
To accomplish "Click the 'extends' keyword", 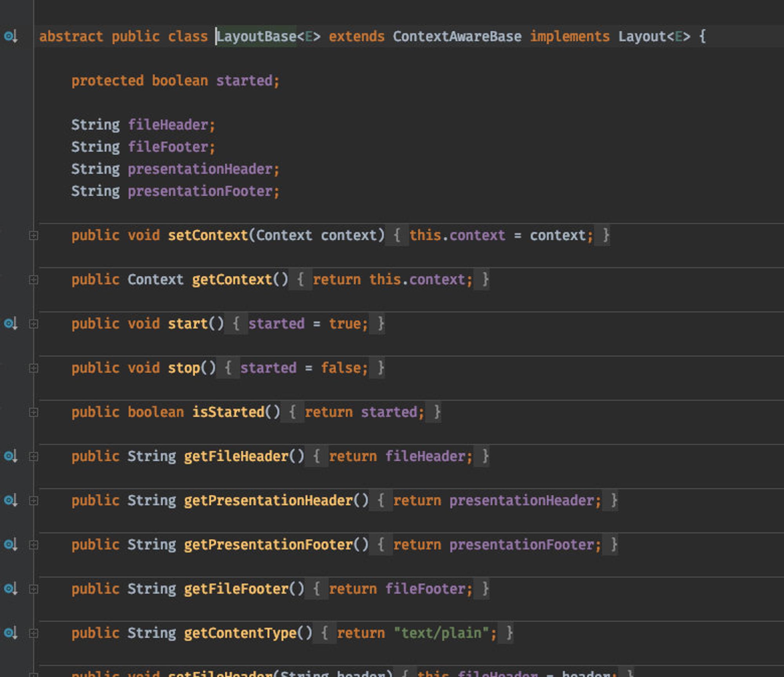I will click(357, 37).
